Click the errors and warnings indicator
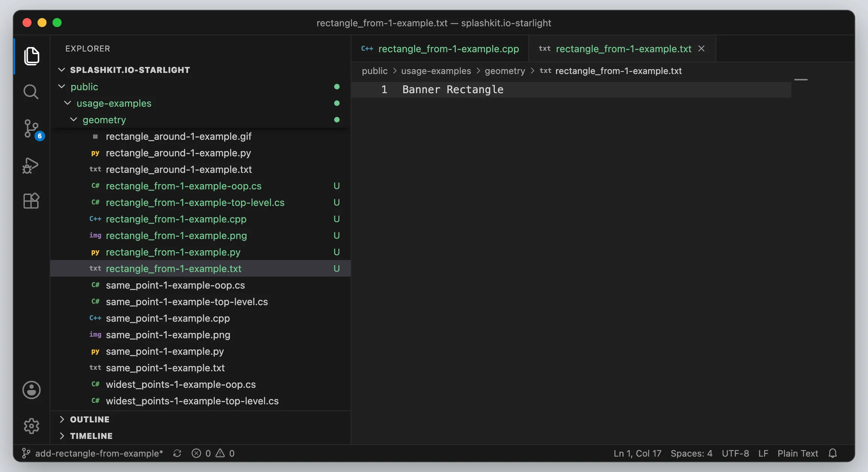The height and width of the screenshot is (472, 868). click(x=213, y=453)
